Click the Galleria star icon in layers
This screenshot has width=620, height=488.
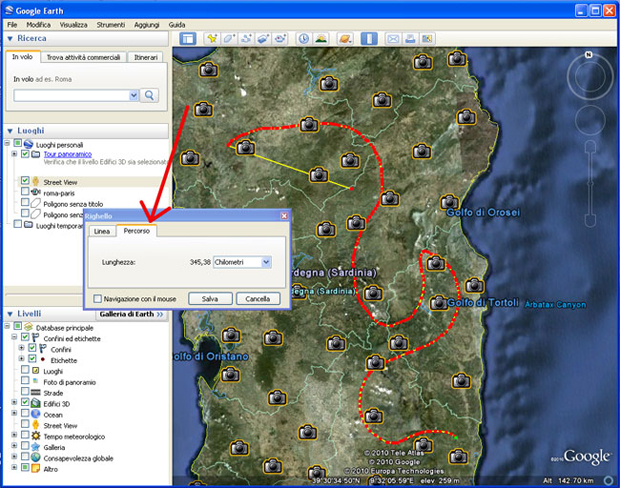pos(36,447)
